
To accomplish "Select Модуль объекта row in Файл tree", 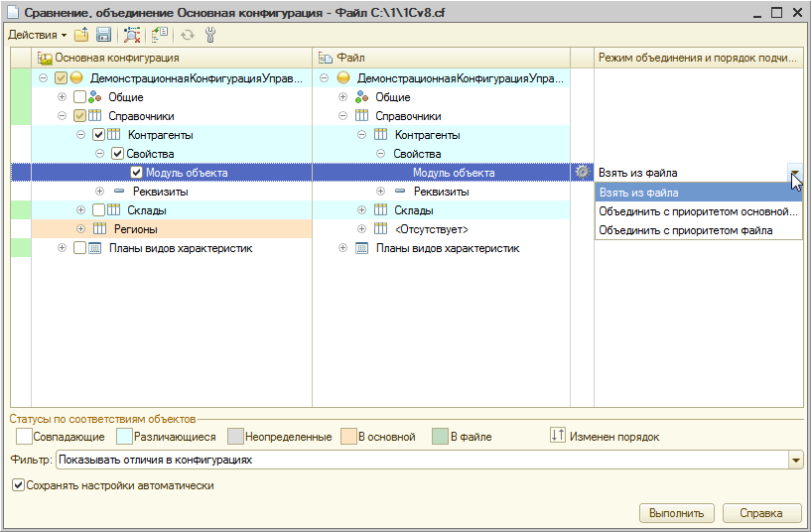I will (x=441, y=173).
